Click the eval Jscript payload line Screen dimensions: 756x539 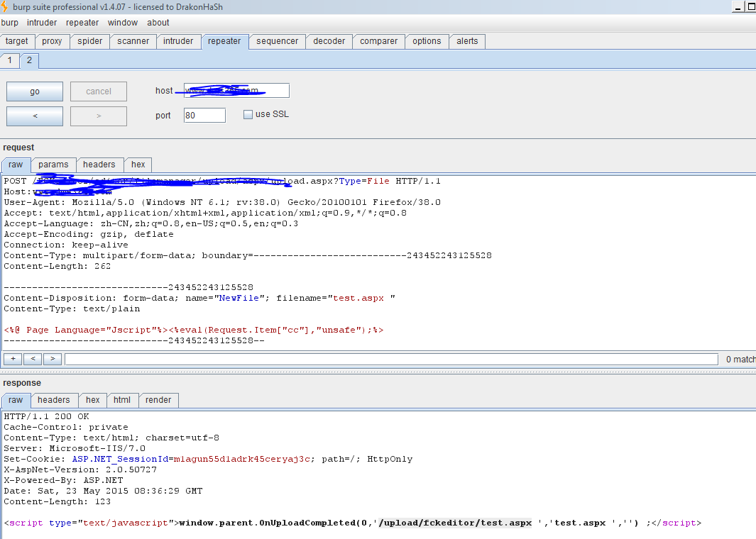click(194, 330)
